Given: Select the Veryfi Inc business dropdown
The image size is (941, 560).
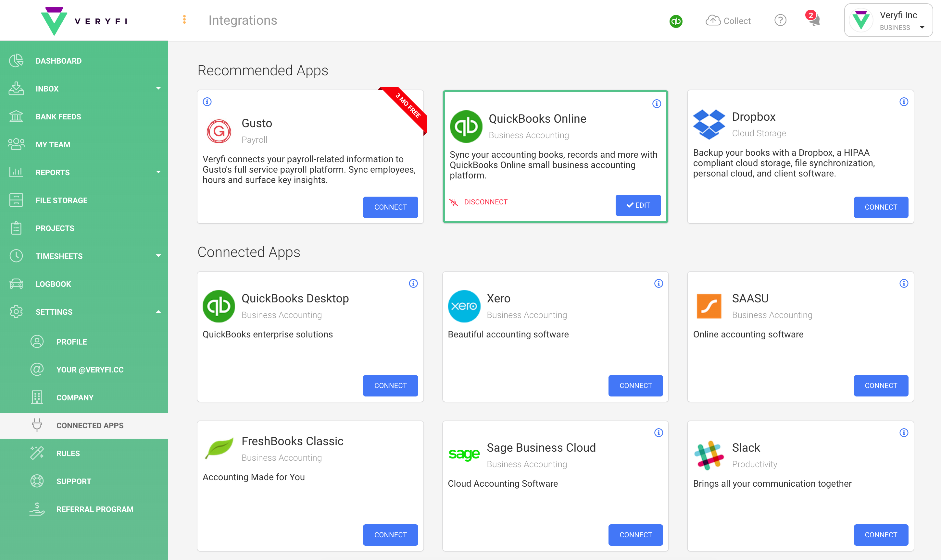Looking at the screenshot, I should tap(892, 21).
